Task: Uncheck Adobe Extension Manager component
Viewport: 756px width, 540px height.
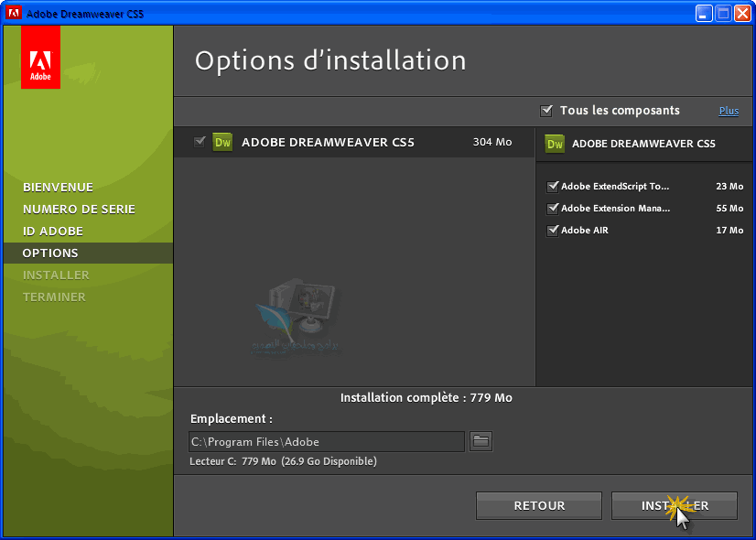Action: coord(552,209)
